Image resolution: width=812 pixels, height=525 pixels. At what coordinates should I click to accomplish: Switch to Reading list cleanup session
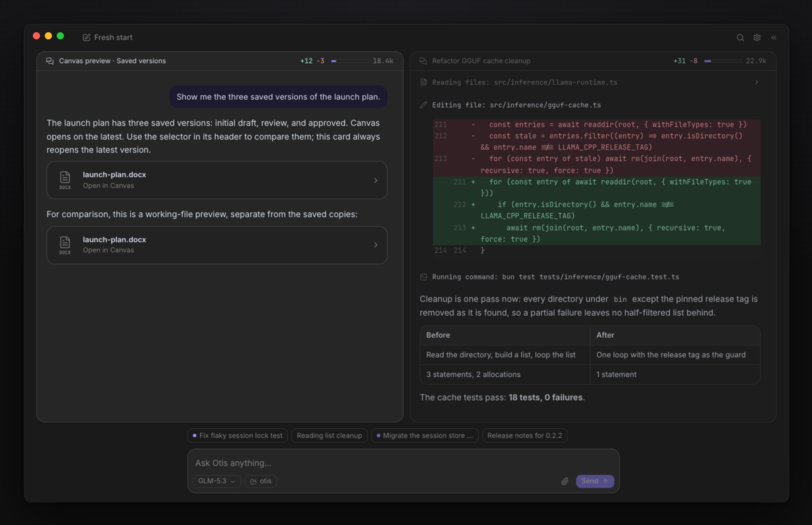tap(329, 435)
